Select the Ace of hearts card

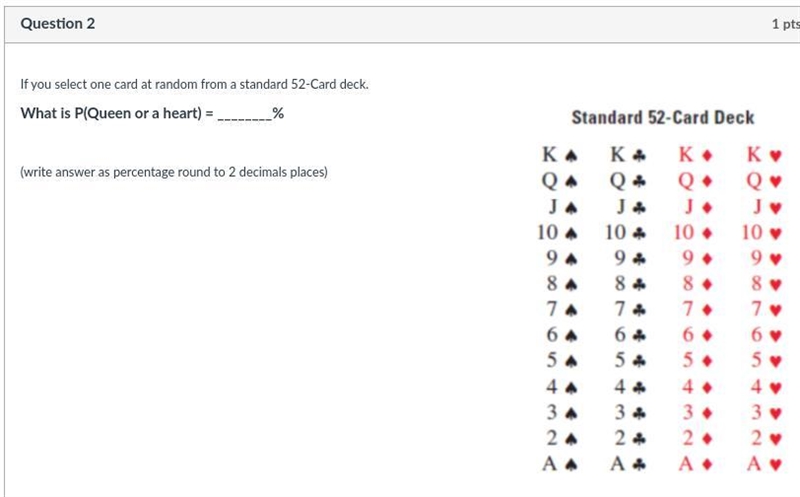764,464
